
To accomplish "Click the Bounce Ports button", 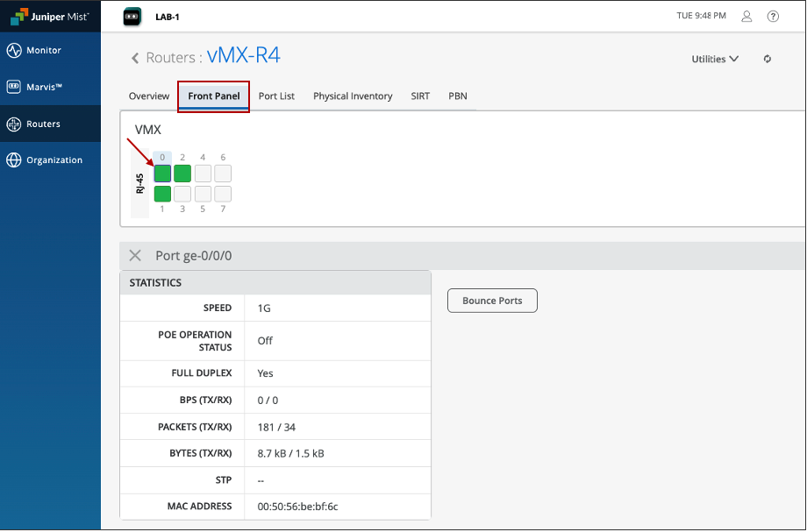I will tap(492, 301).
